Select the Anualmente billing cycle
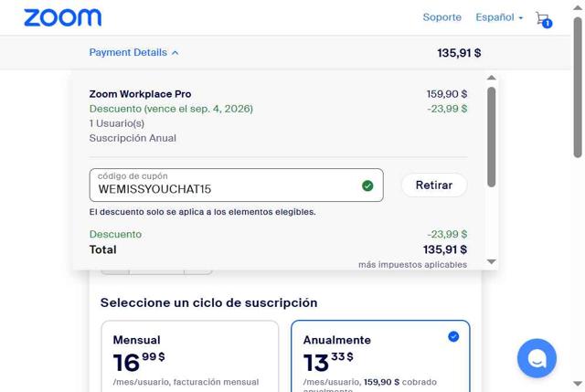585x392 pixels. pos(379,356)
